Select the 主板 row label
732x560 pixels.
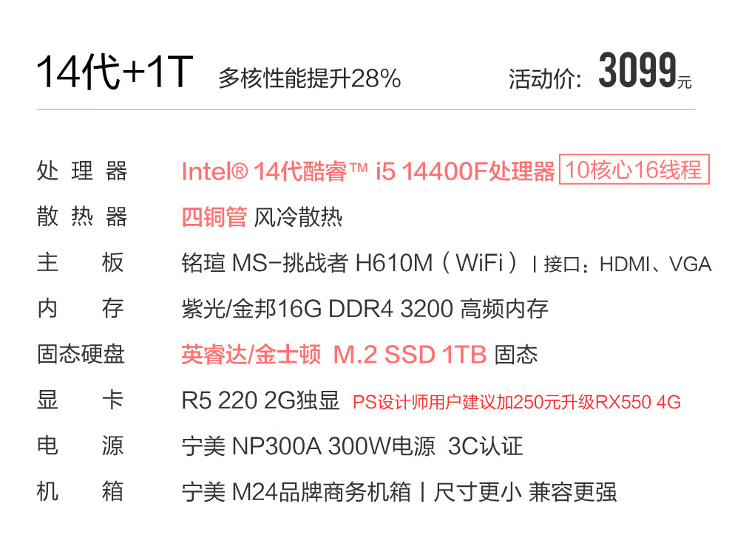click(82, 263)
